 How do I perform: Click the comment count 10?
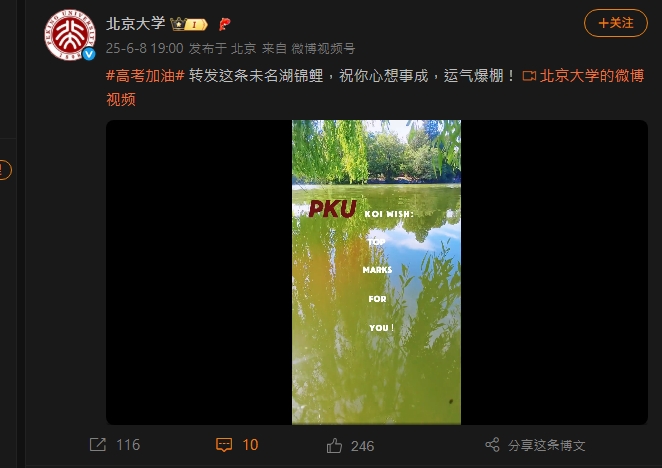point(250,445)
